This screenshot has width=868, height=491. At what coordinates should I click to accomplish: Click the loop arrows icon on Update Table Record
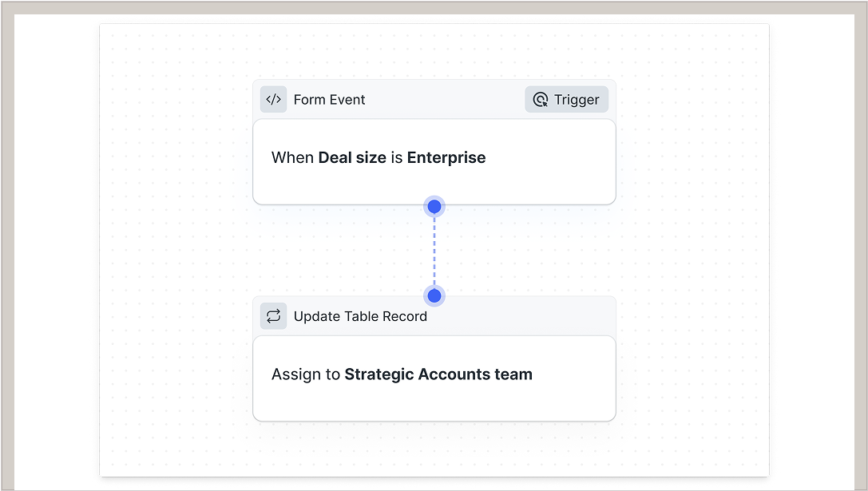(273, 316)
